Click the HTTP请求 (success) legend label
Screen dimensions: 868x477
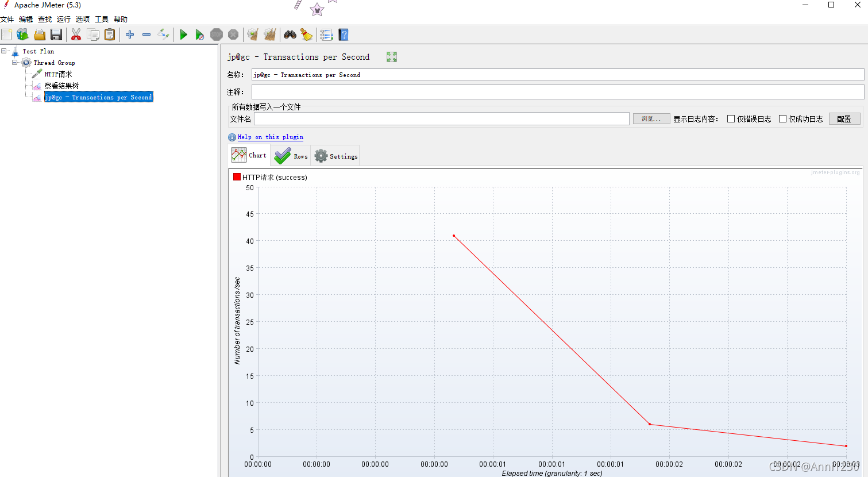[x=275, y=178]
